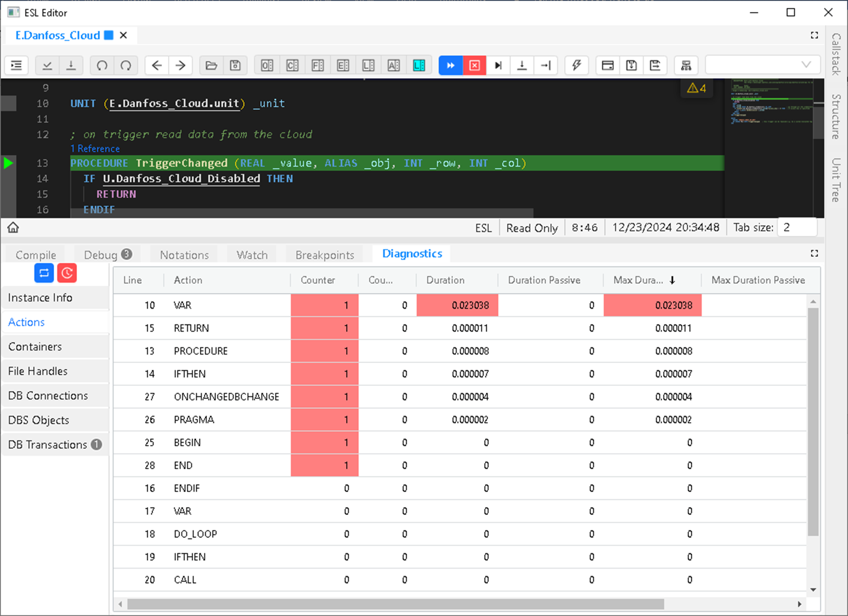Maximize the diagnostics panel using expand icon
Screen dimensions: 848x616
(x=814, y=254)
